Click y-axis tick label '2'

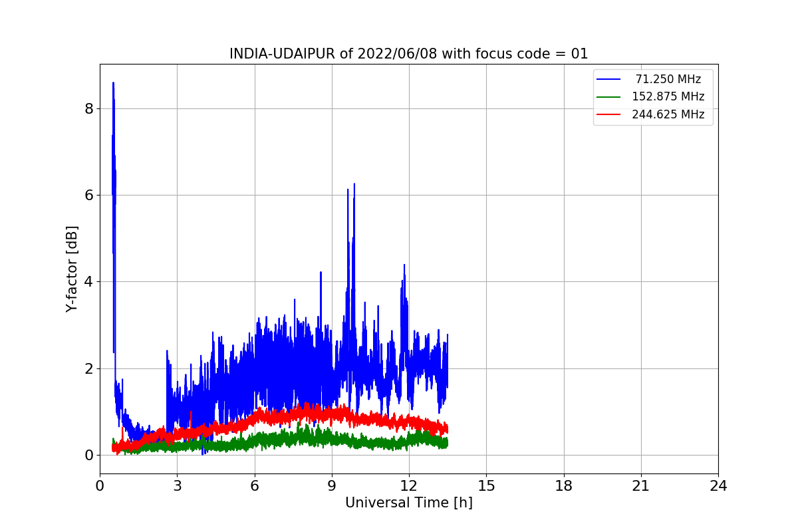89,368
